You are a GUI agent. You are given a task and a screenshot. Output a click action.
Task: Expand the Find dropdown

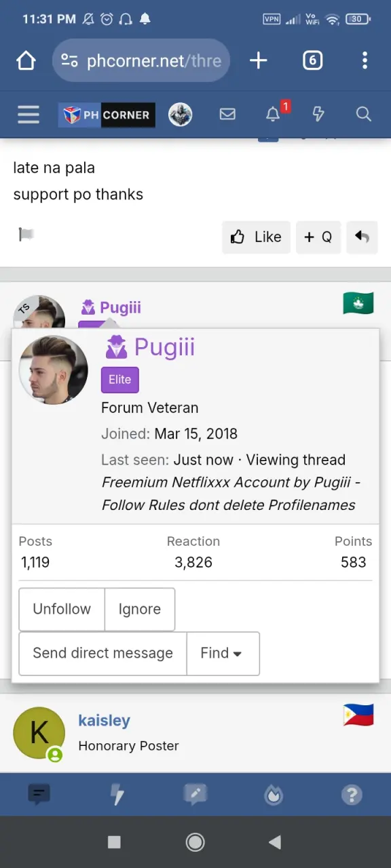coord(223,653)
